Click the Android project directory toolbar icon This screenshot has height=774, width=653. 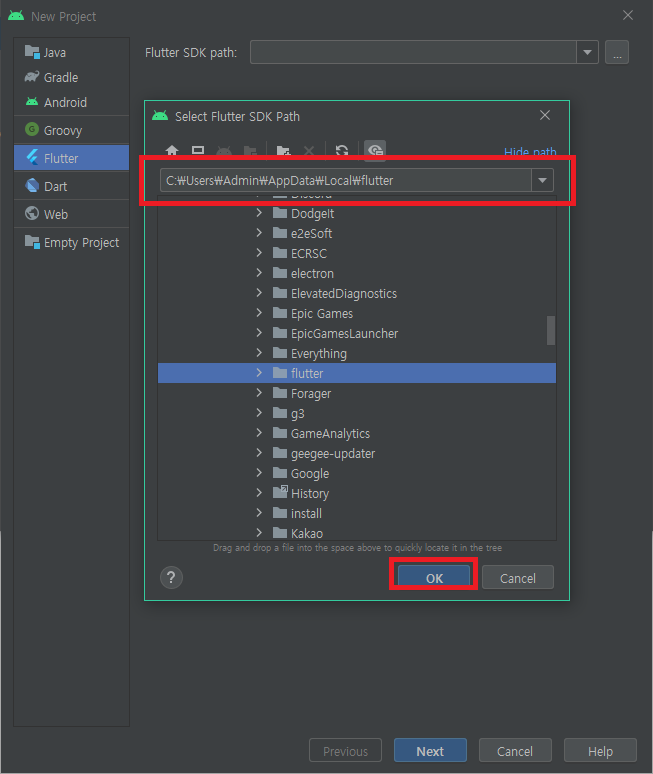click(224, 151)
